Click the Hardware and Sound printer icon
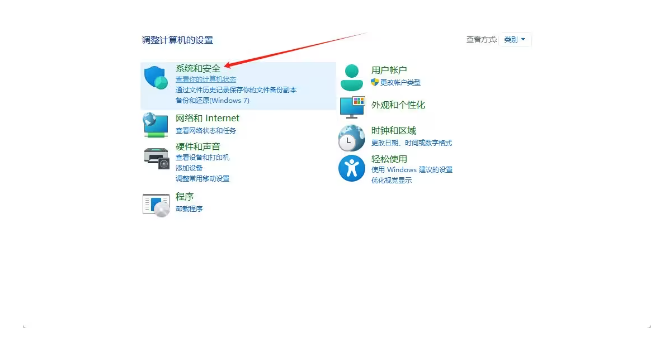Viewport: 668px width, 362px height. pos(156,158)
